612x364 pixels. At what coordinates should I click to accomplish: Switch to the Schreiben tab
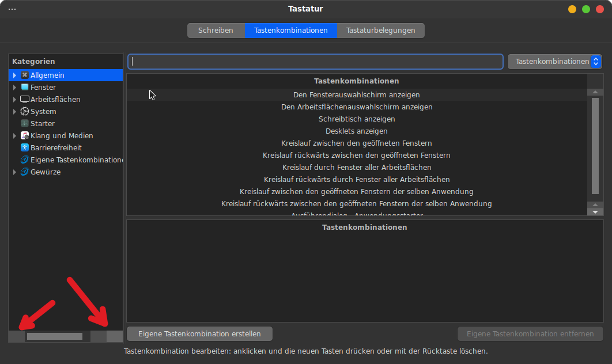(216, 31)
